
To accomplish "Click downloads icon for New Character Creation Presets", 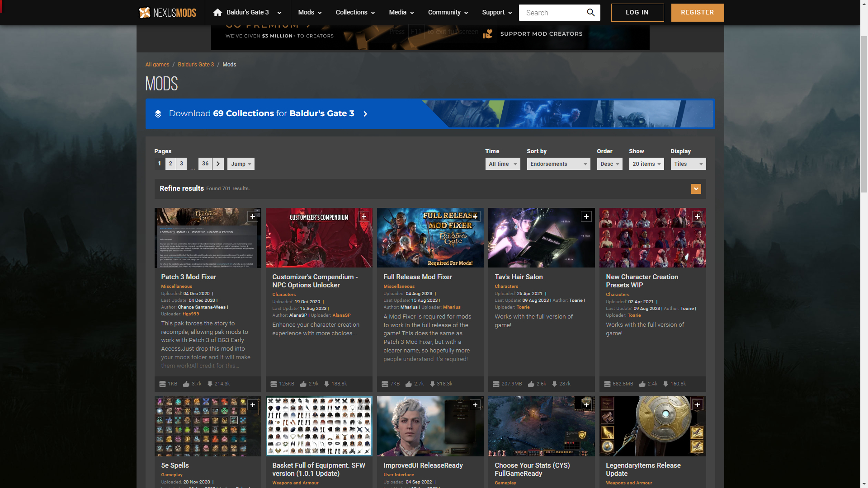I will click(665, 384).
